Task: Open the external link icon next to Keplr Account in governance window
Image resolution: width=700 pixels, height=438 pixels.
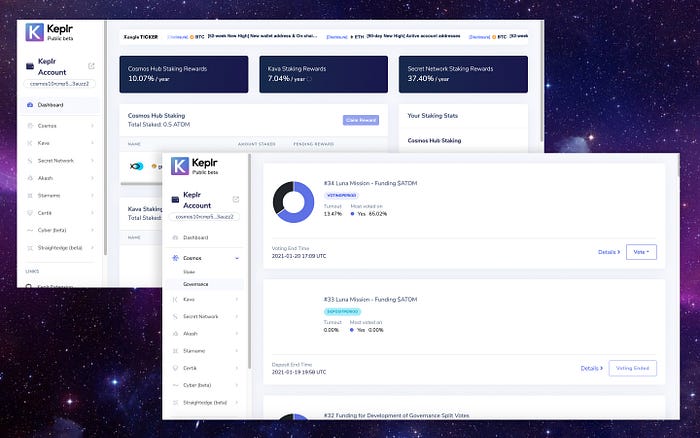Action: pos(236,199)
